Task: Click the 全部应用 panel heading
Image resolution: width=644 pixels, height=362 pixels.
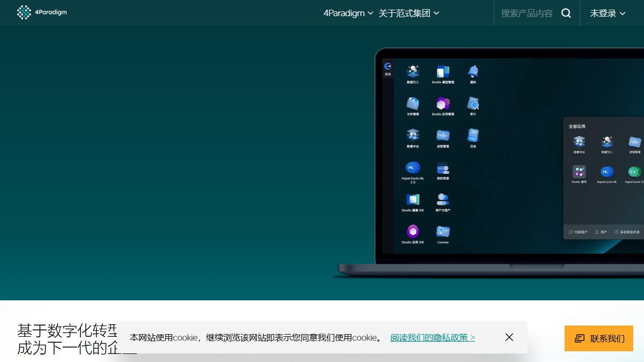Action: (x=577, y=127)
